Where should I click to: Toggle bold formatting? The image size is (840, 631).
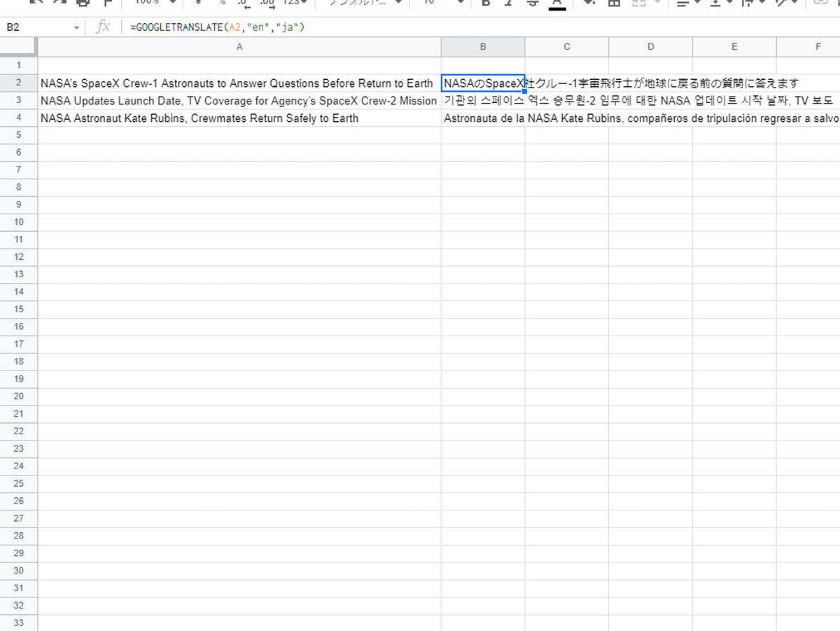pos(485,3)
